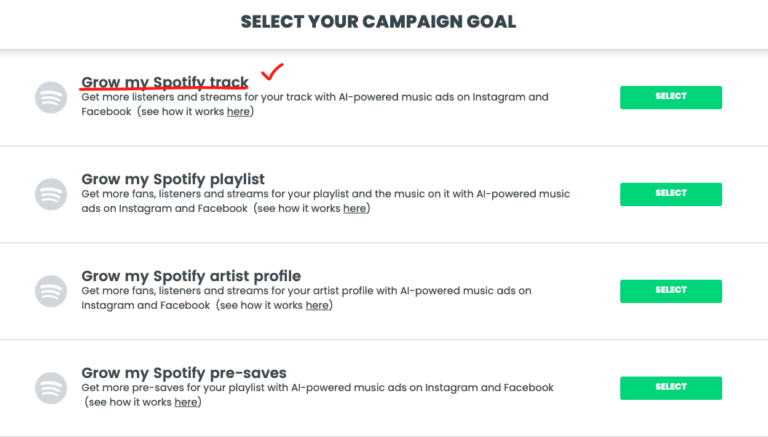Click the Spotify icon beside Grow my Spotify playlist

point(51,194)
